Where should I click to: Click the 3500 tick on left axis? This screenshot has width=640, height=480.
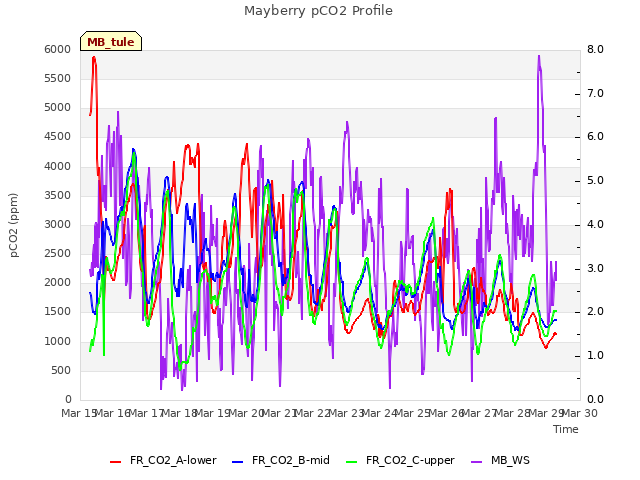58,196
